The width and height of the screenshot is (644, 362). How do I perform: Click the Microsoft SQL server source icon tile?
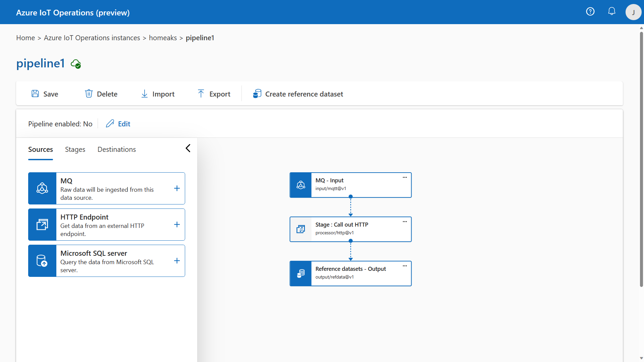[x=42, y=261]
